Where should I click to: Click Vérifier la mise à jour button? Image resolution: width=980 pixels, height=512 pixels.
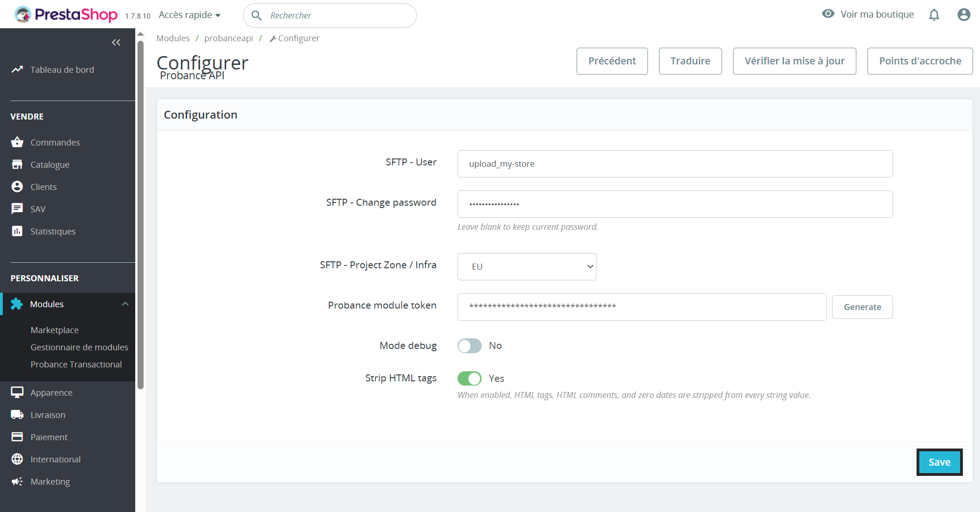794,61
